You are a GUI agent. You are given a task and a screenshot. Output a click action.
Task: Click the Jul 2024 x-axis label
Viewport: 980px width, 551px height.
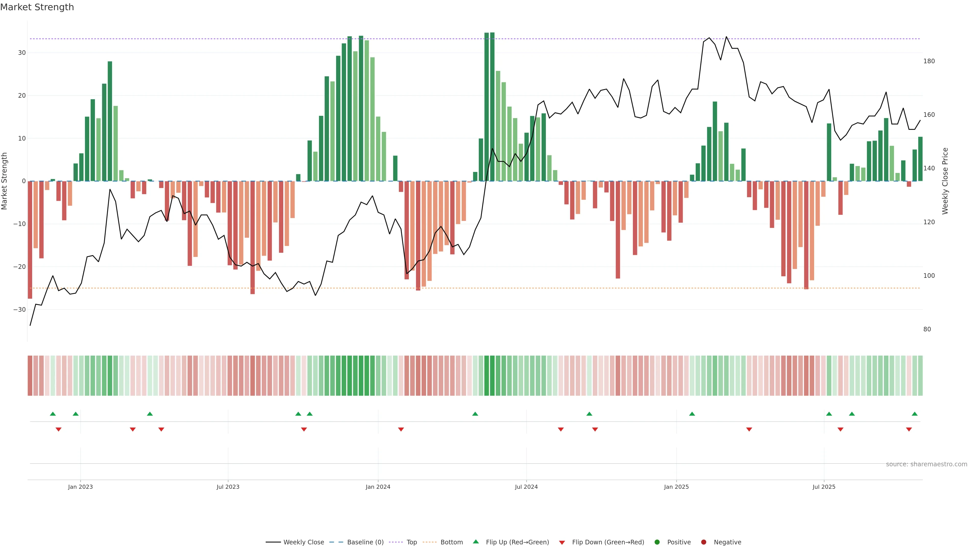526,487
